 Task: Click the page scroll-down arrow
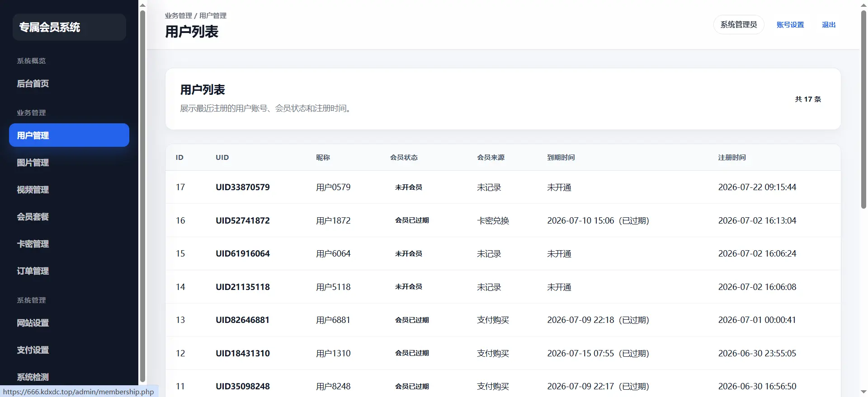(863, 392)
